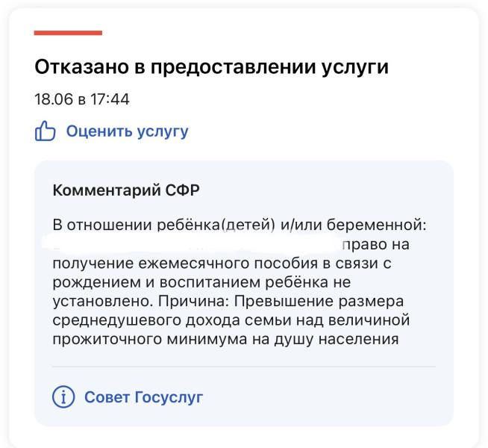Open the Оценить услугу link
This screenshot has height=448, width=488.
(128, 131)
